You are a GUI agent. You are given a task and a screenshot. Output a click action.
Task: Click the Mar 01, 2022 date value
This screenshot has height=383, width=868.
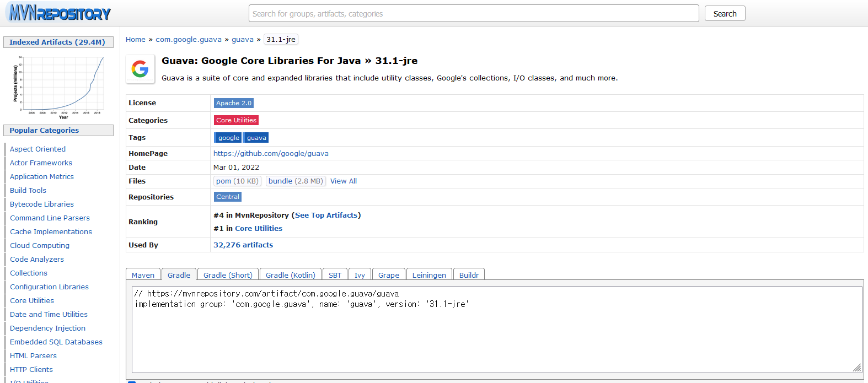tap(236, 167)
